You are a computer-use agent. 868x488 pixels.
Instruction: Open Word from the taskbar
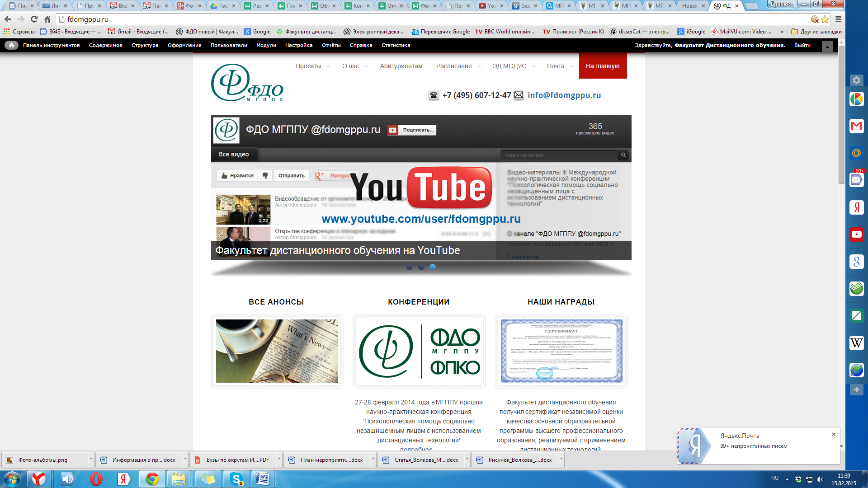click(x=263, y=479)
